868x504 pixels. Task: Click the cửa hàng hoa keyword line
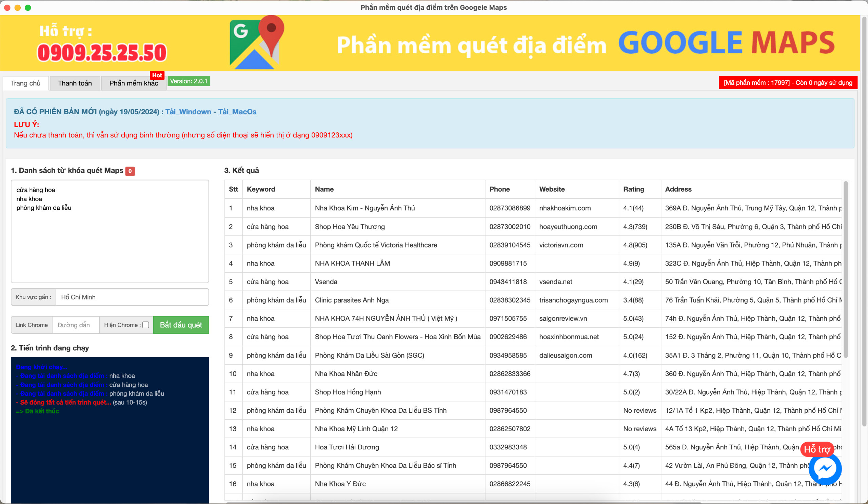coord(36,190)
